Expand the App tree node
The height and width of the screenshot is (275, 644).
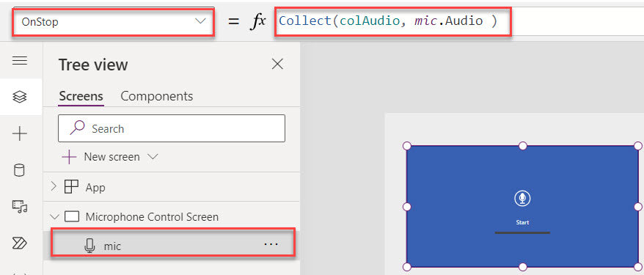coord(54,187)
